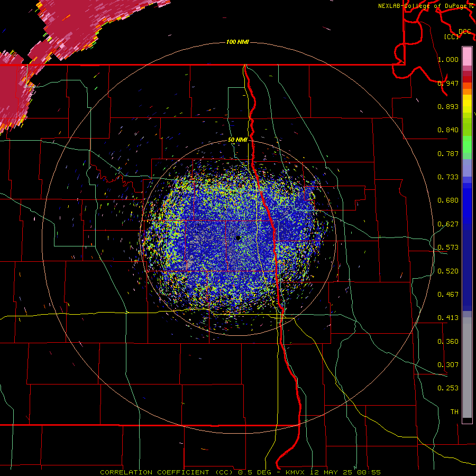Click the "CORRELATION COEFFICIENT (CC)" caption text
The image size is (476, 476).
[x=168, y=472]
